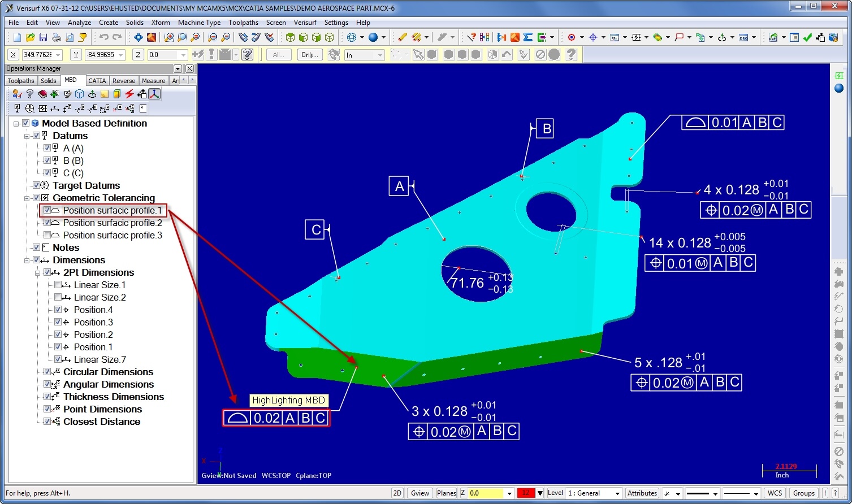
Task: Click the feature control frame icon in MBD toolbar
Action: [x=42, y=108]
